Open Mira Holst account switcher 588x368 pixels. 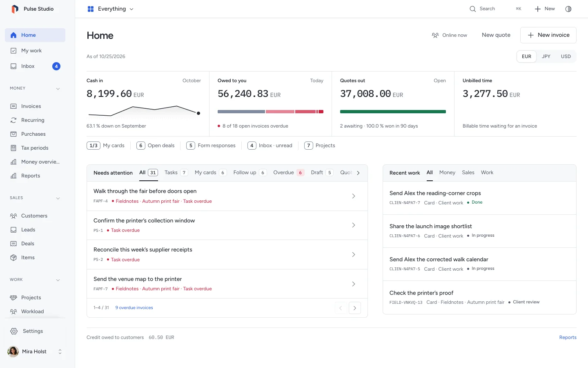coord(35,352)
